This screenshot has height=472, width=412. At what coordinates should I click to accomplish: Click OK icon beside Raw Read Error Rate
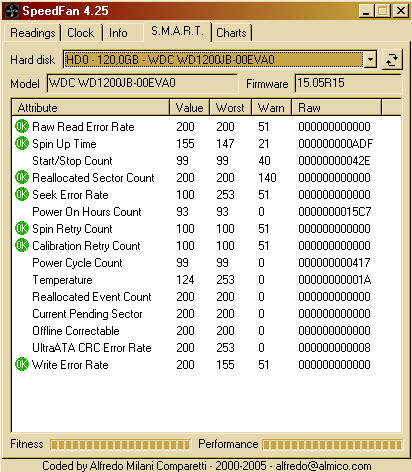(x=22, y=127)
